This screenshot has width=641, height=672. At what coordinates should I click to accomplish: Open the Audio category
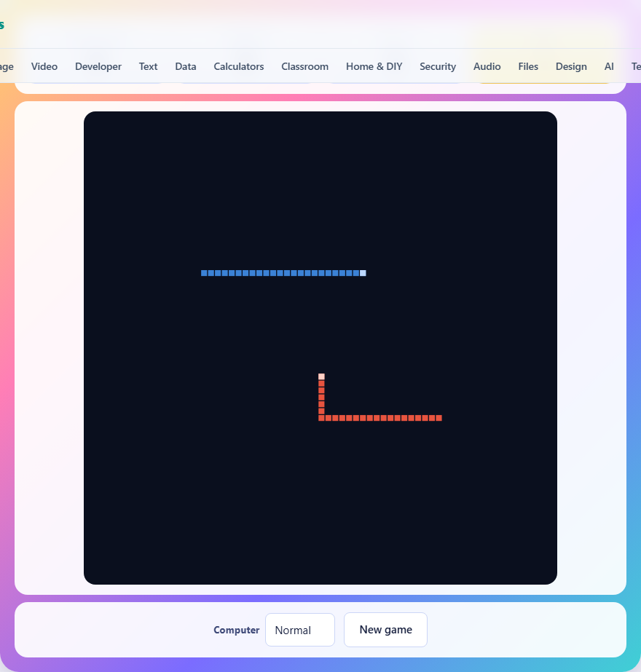click(x=487, y=66)
